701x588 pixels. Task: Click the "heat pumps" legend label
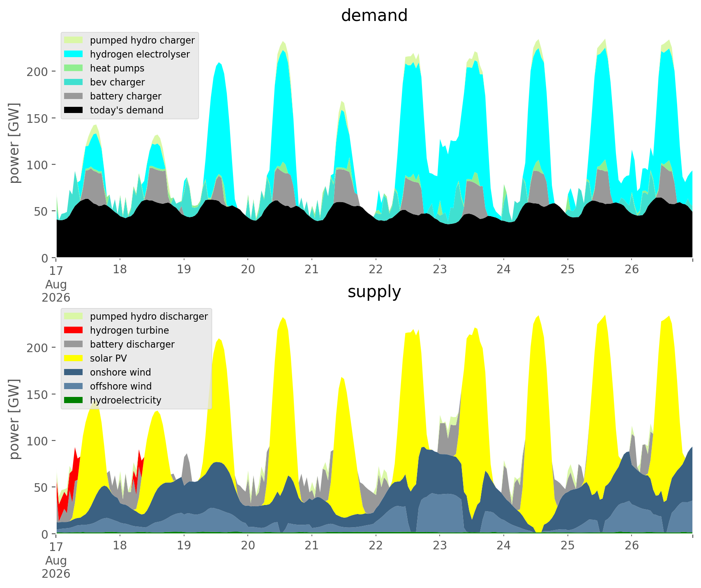(x=117, y=68)
